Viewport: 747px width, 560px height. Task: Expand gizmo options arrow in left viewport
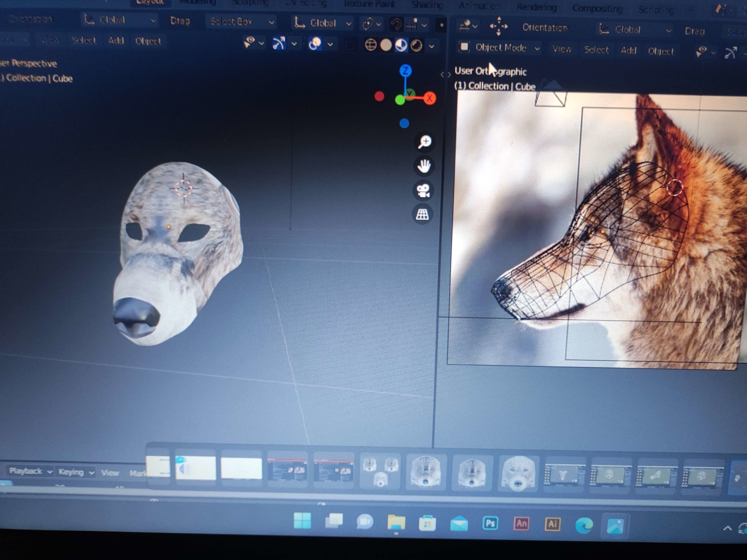[x=294, y=44]
